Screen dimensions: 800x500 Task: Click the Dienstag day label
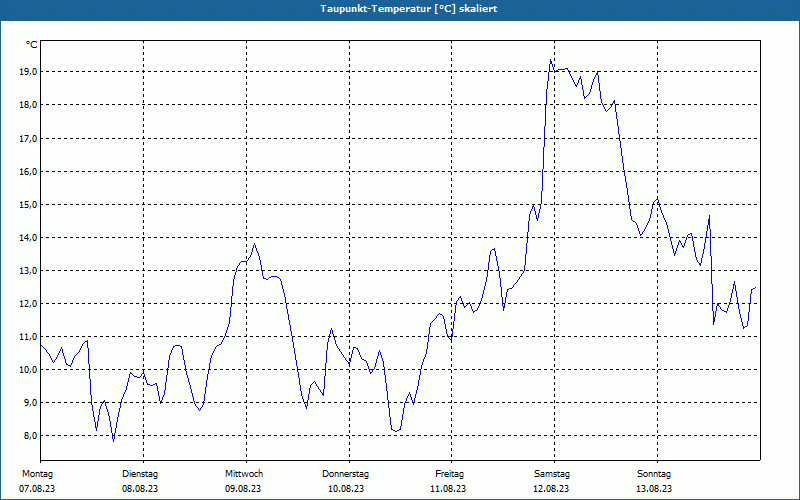pos(140,474)
